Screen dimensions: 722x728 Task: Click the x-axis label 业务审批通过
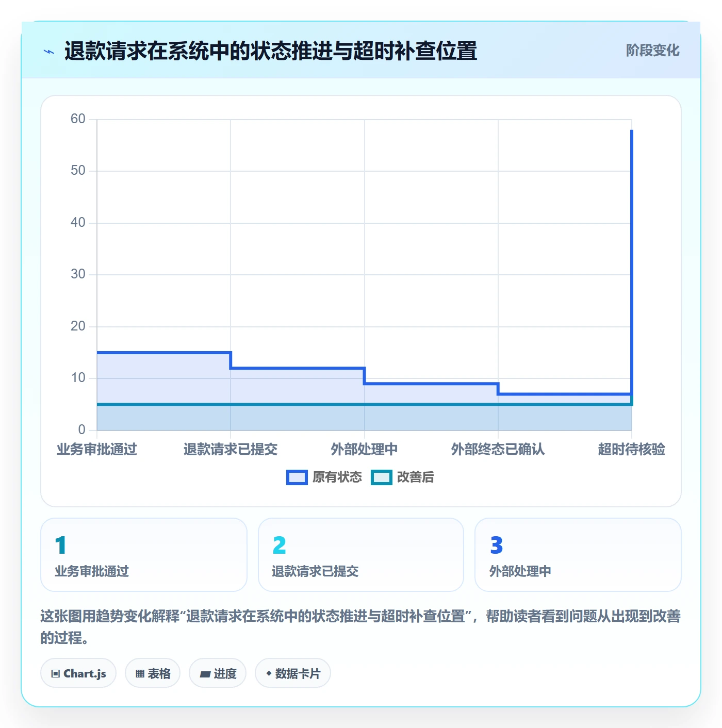[x=97, y=450]
